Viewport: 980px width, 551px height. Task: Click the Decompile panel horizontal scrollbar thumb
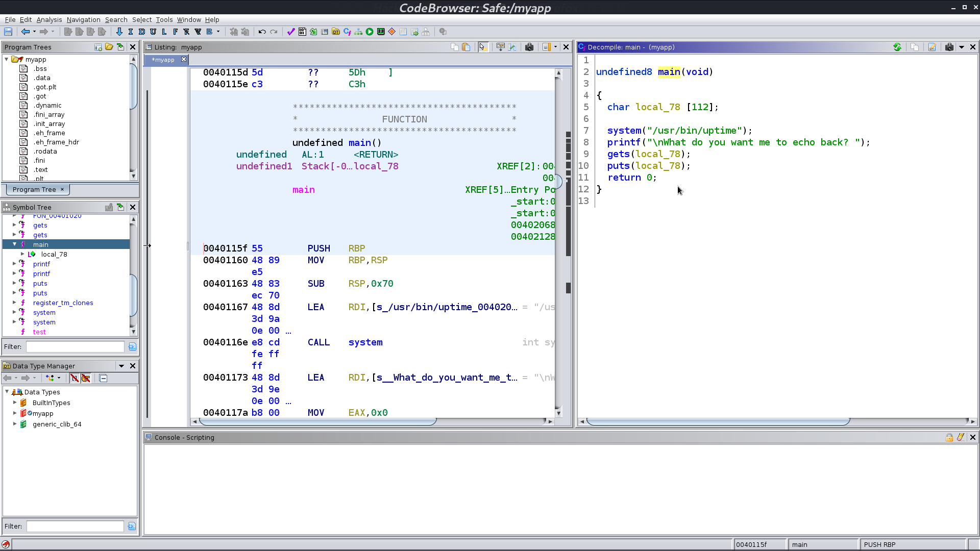pyautogui.click(x=718, y=421)
